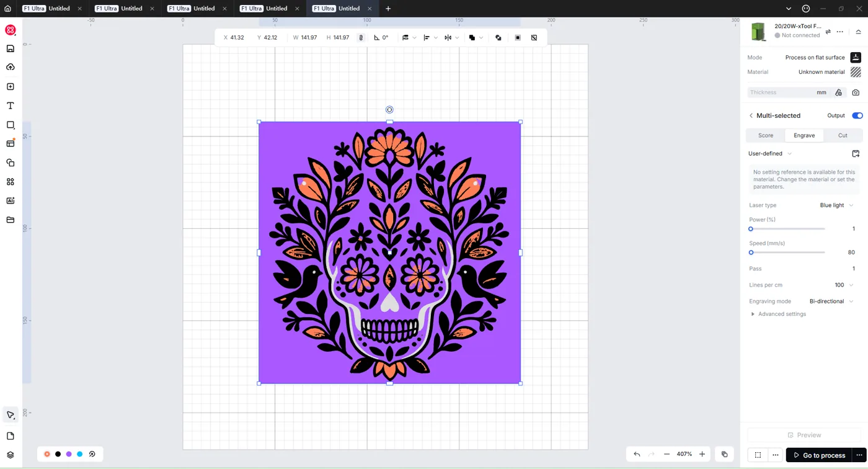Select the rectangle shape tool
The image size is (868, 469).
10,125
